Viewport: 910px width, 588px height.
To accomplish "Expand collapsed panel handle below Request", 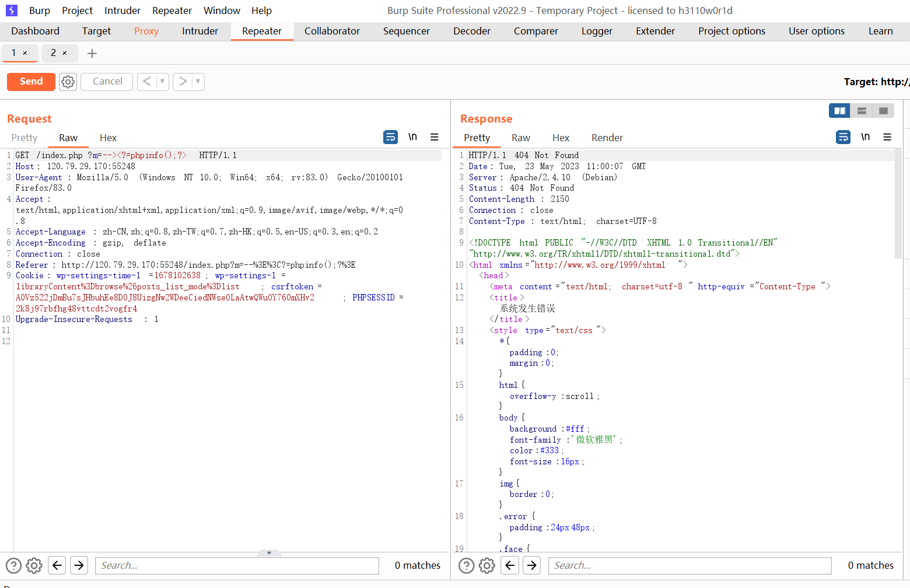I will [269, 552].
